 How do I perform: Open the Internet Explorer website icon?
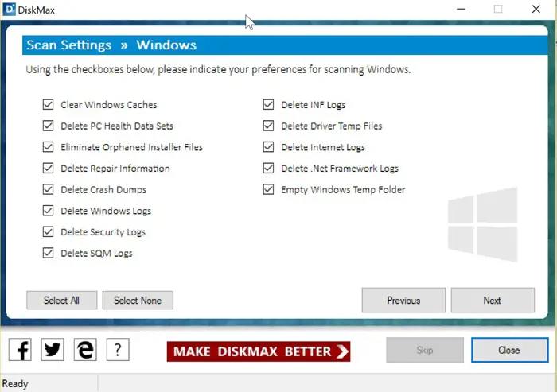click(85, 350)
